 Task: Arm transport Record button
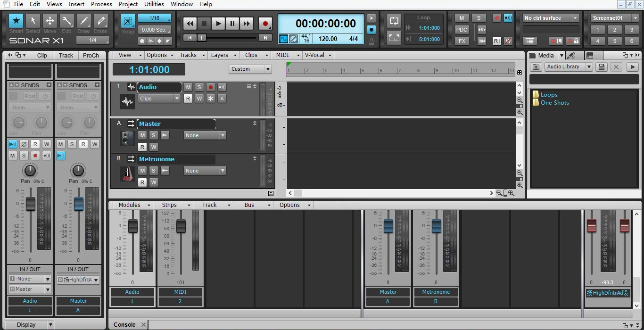[265, 23]
